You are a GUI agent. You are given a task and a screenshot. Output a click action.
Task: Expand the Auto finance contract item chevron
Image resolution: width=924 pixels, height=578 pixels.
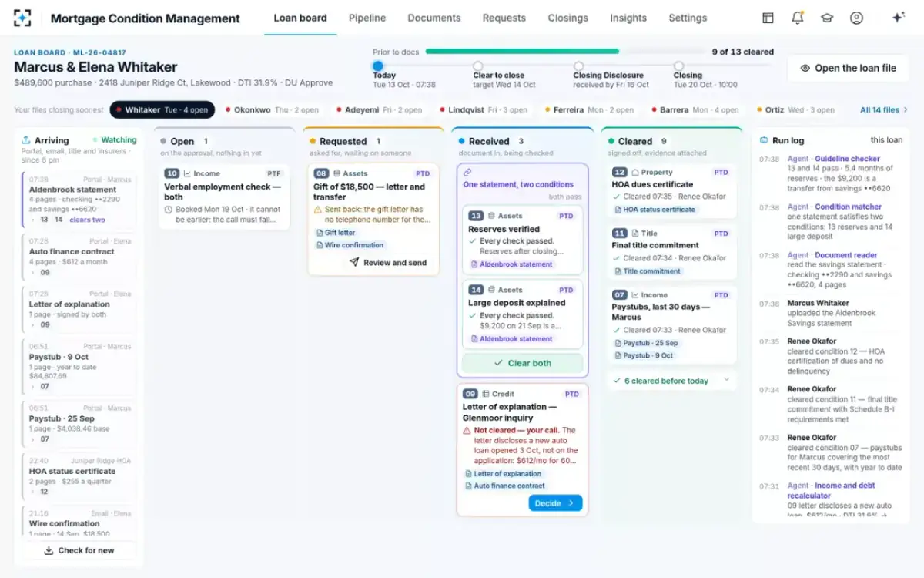(33, 273)
